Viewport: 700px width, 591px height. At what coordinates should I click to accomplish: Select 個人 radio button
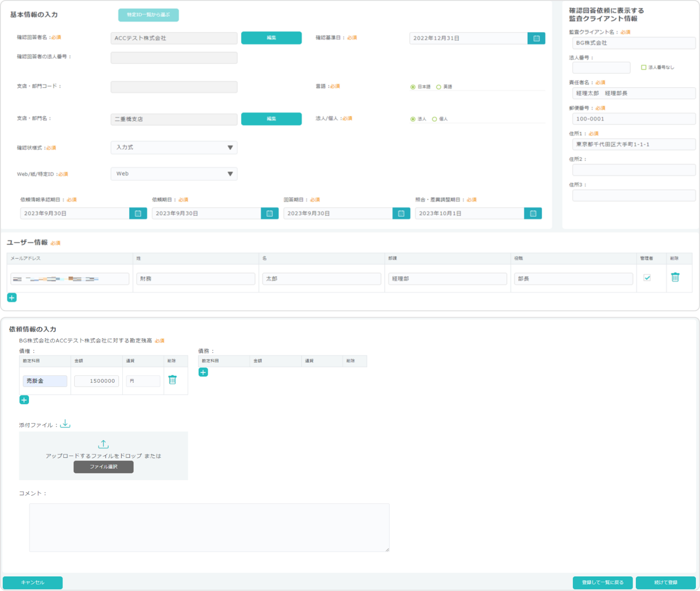coord(435,119)
